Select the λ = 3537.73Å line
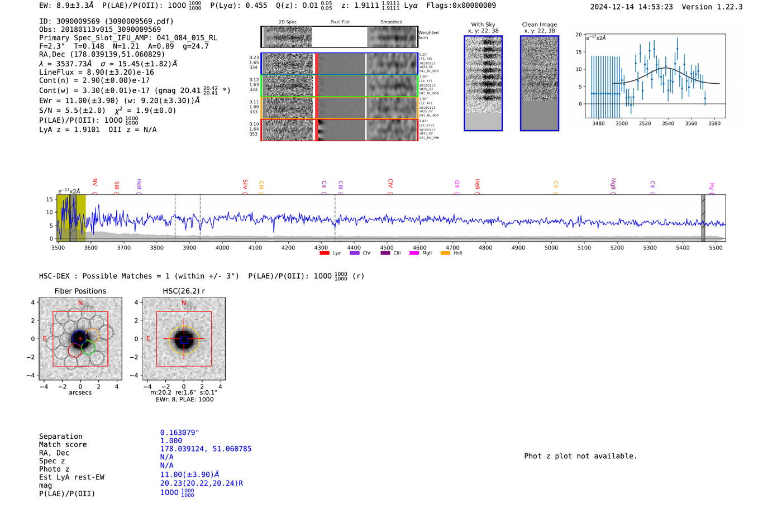The image size is (782, 532). [x=108, y=64]
